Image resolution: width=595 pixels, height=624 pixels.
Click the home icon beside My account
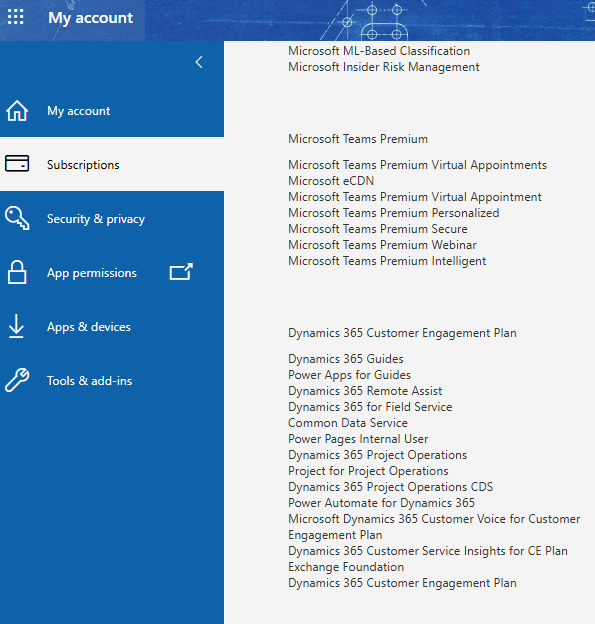pos(17,111)
